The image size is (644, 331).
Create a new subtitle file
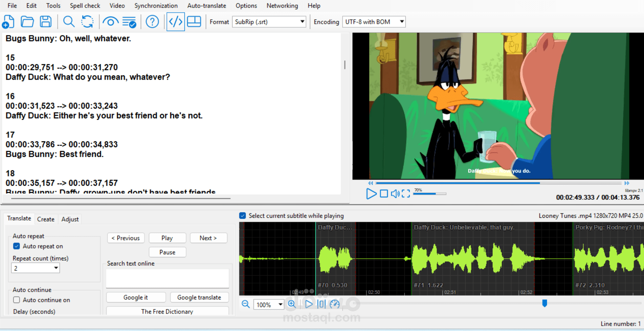click(8, 22)
